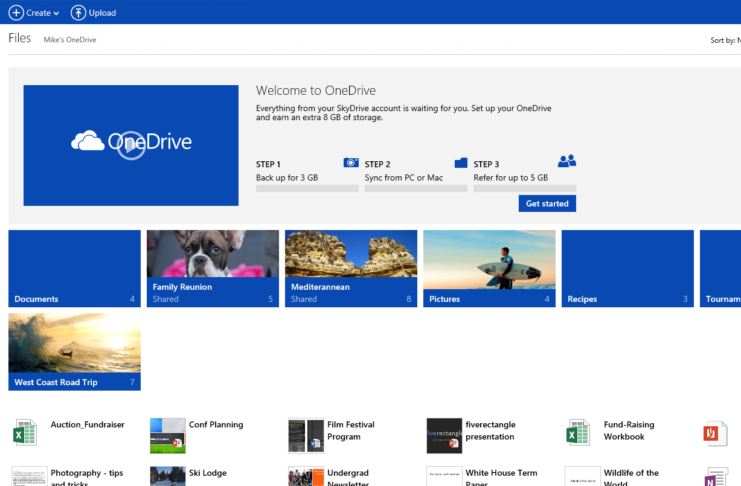Click the OneDrive cloud logo
This screenshot has height=486, width=741.
pyautogui.click(x=88, y=142)
